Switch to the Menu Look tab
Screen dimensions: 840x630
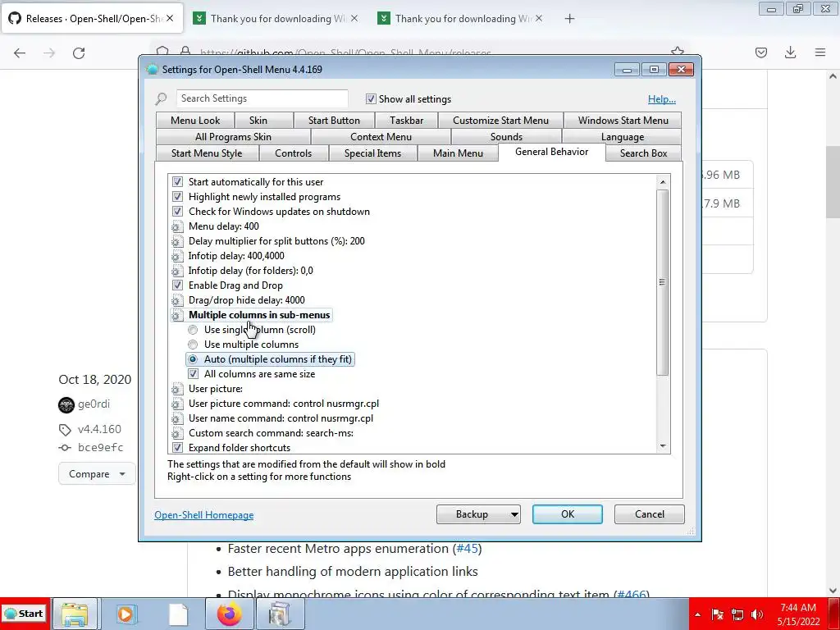(195, 121)
